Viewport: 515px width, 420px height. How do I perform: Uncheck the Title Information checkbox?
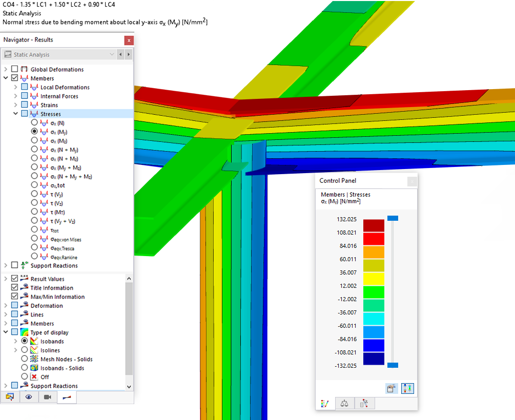tap(14, 287)
